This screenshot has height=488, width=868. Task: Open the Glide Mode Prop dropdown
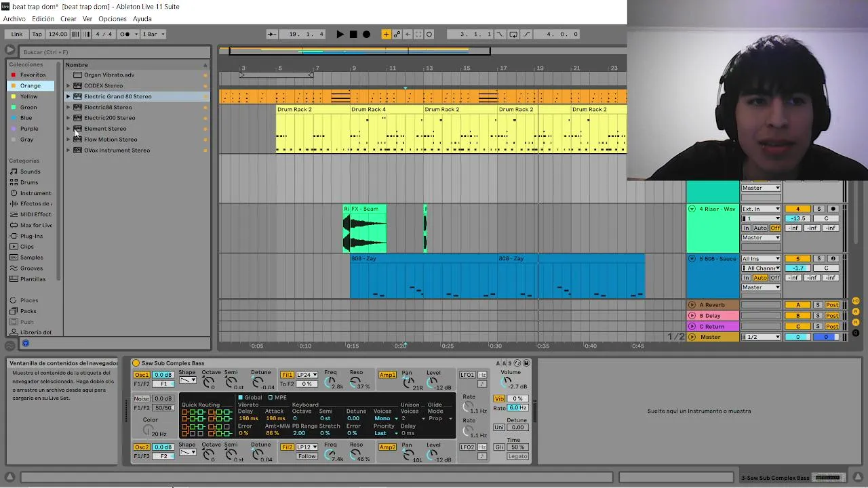[439, 419]
